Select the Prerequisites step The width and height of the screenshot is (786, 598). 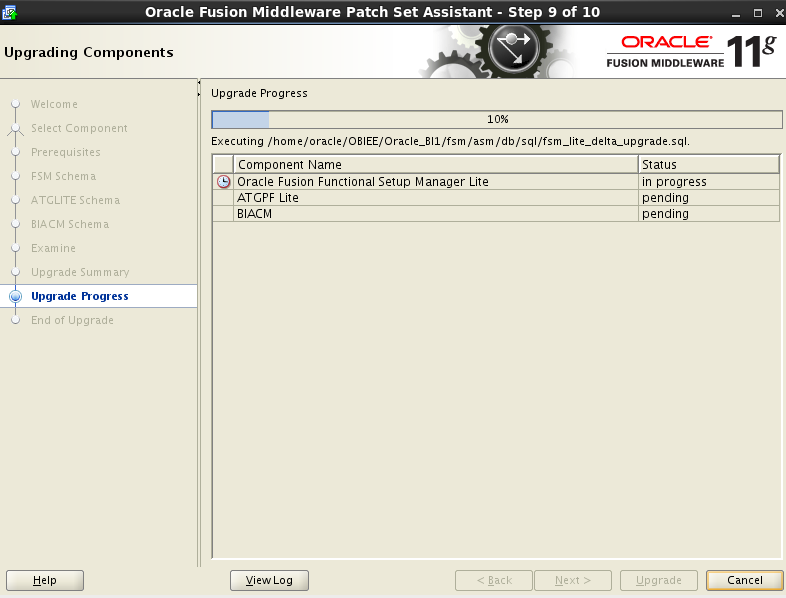click(66, 152)
